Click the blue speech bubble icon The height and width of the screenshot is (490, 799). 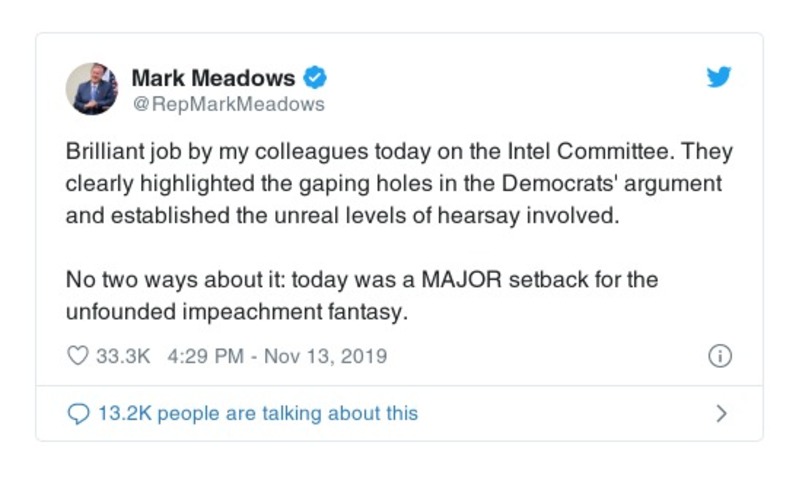coord(78,413)
